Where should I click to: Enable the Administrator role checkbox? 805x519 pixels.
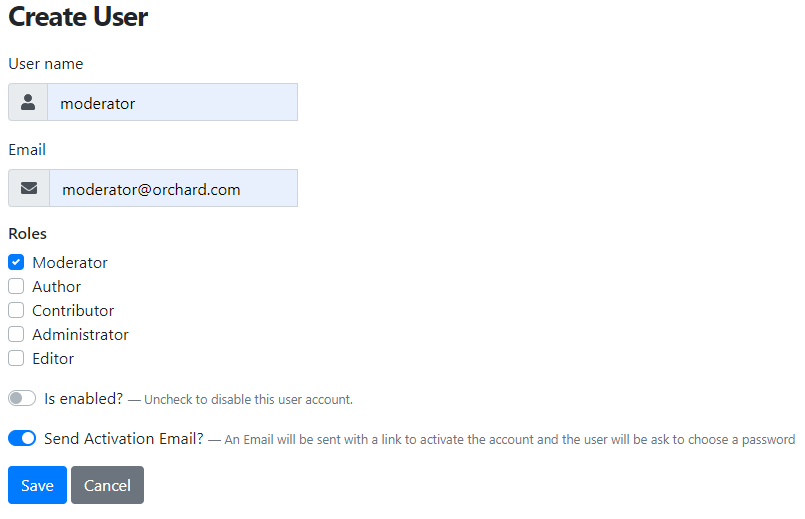16,334
